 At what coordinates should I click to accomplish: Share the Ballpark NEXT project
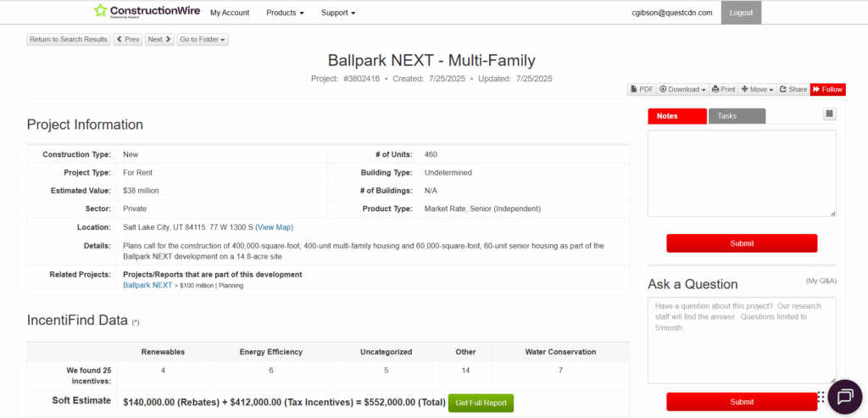pos(793,89)
